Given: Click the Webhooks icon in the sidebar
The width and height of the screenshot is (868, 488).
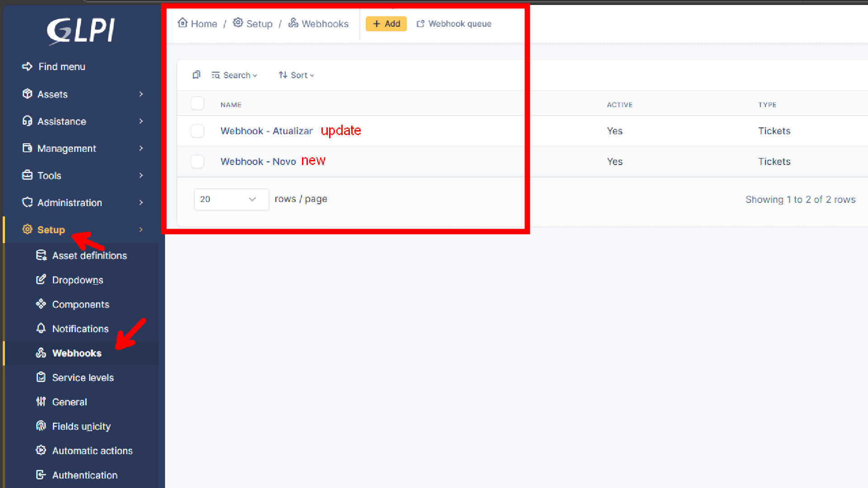Looking at the screenshot, I should click(41, 353).
